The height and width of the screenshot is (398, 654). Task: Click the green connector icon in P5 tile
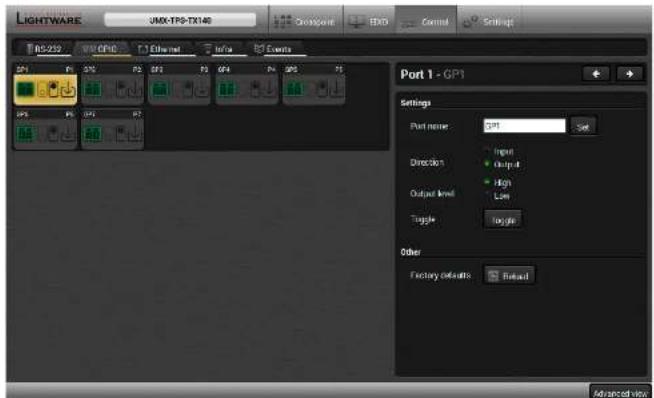pyautogui.click(x=294, y=89)
